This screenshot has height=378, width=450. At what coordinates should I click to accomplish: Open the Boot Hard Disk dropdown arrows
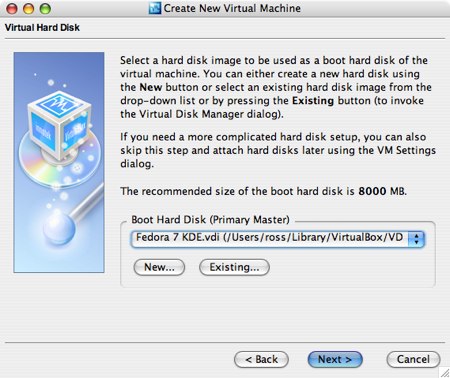click(416, 239)
